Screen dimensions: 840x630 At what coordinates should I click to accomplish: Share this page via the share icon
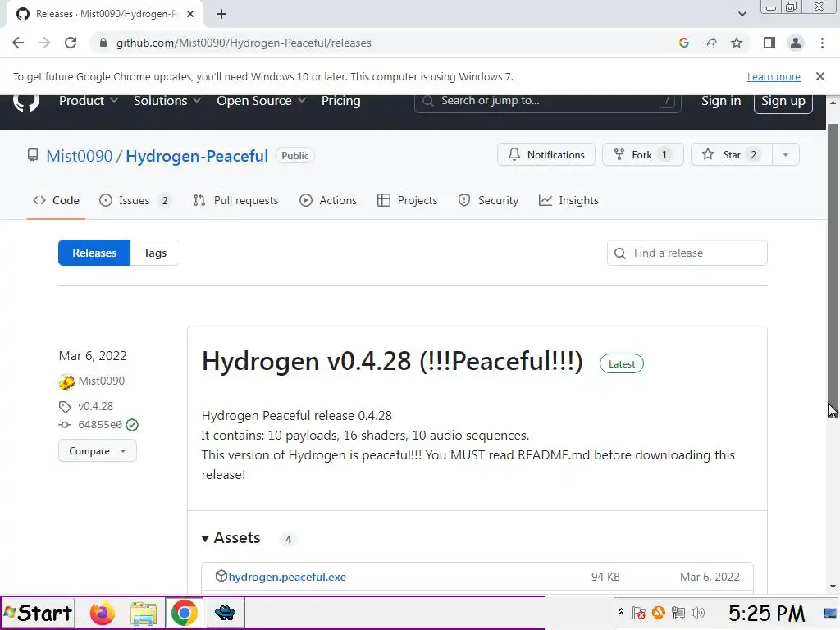point(710,43)
